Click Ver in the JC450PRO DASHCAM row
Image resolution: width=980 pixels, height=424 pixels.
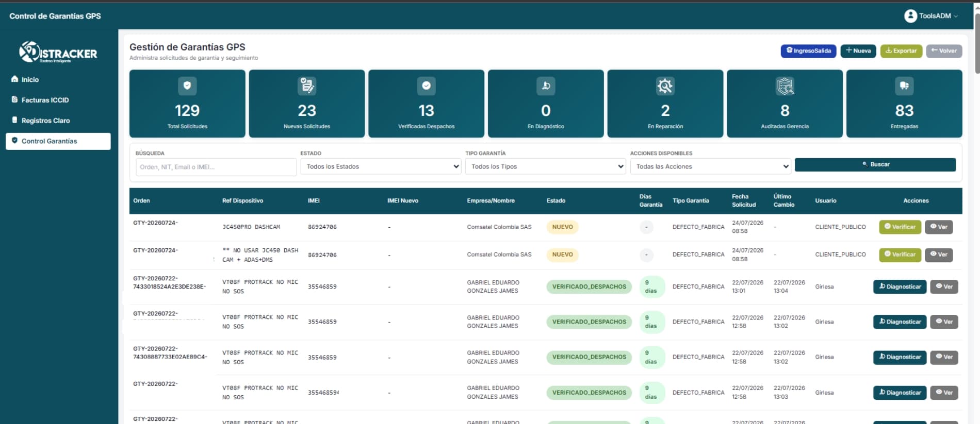click(x=939, y=227)
